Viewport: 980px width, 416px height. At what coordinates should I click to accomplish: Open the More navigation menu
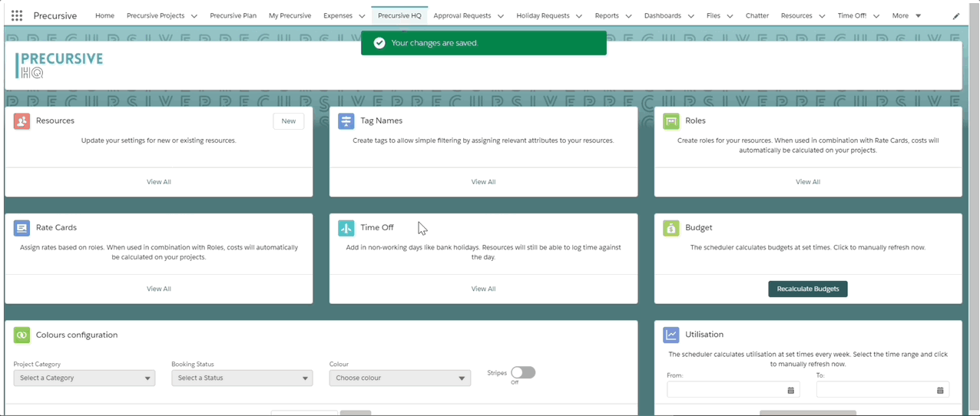click(x=906, y=15)
